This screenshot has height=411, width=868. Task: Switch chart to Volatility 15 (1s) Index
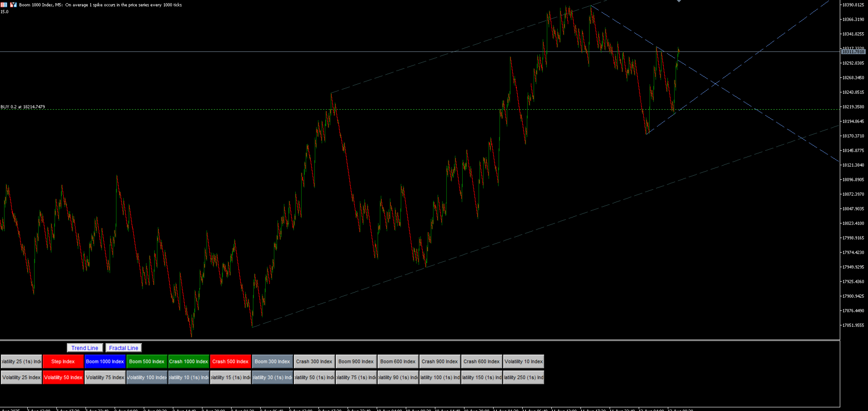click(231, 377)
